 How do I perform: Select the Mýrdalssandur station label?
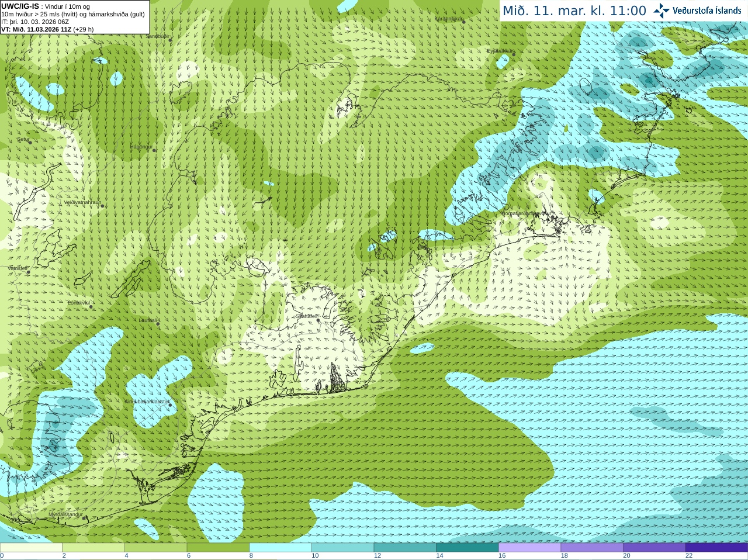[65, 514]
